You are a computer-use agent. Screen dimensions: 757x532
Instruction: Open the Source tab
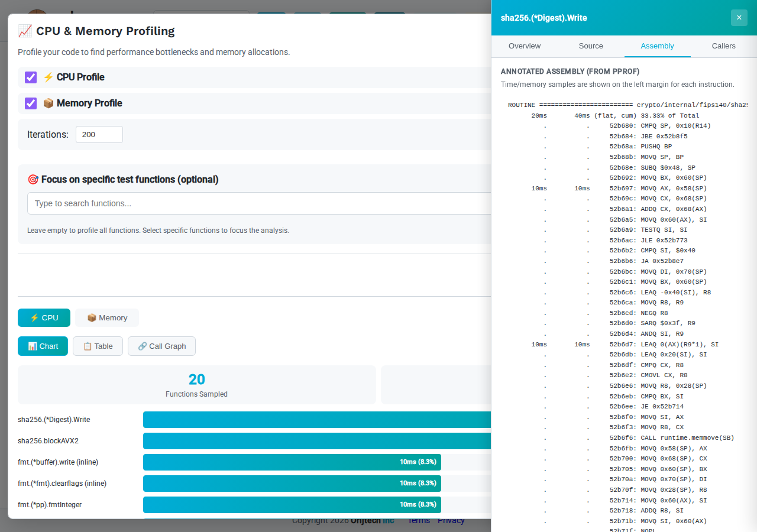pos(591,46)
